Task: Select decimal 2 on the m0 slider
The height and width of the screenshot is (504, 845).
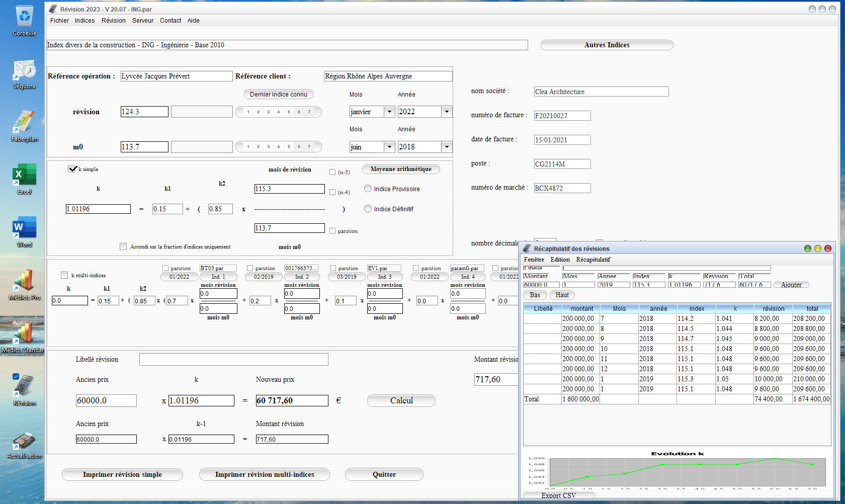Action: coord(258,147)
